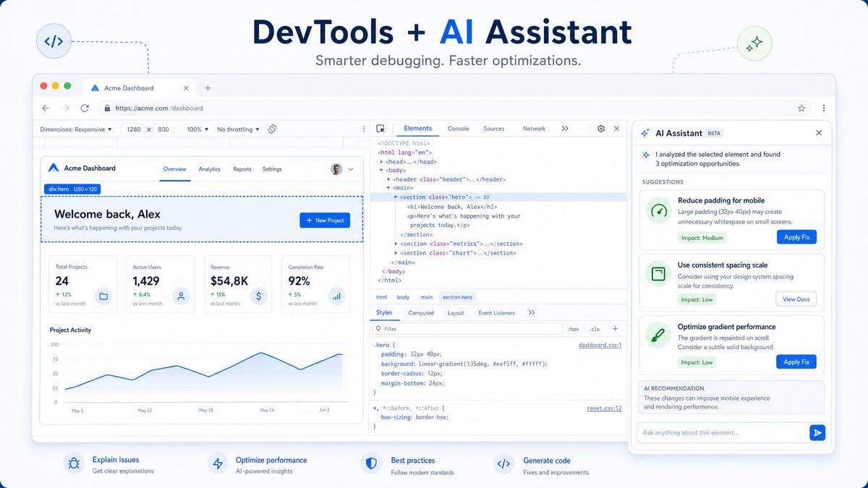868x488 pixels.
Task: Click the viewport width field 1280
Action: click(x=134, y=129)
